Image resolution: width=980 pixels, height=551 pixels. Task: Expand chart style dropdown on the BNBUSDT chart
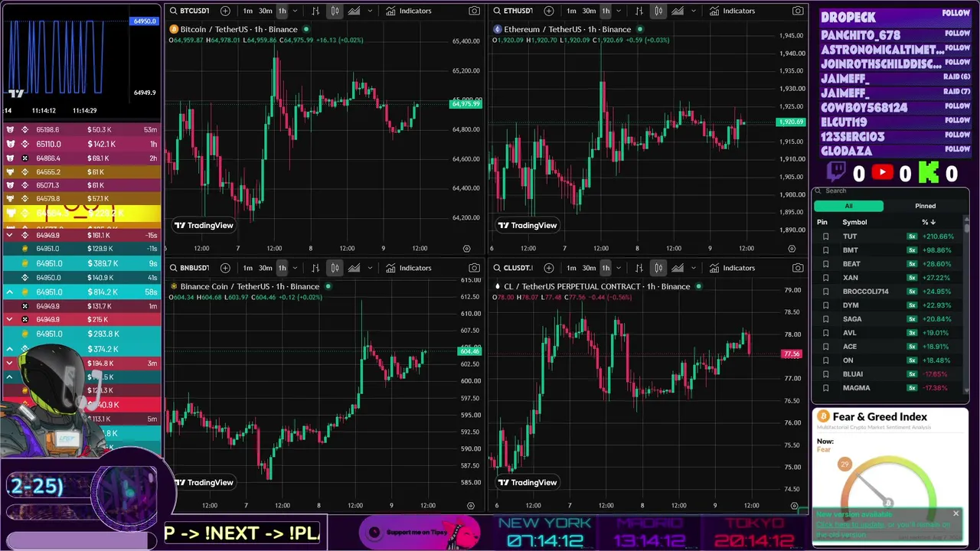(x=371, y=268)
